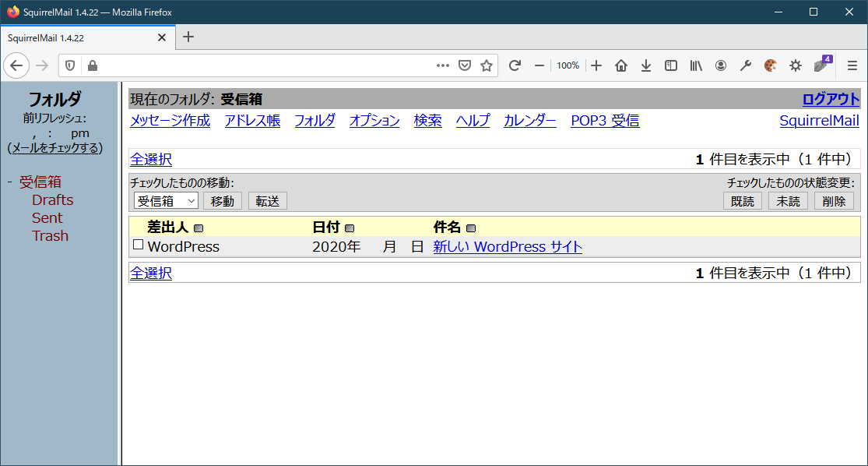868x466 pixels.
Task: Save page to Pocket
Action: [x=465, y=65]
